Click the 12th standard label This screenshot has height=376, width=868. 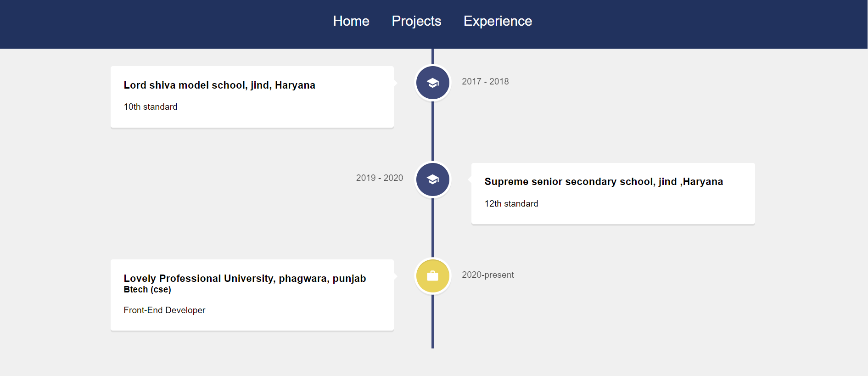click(511, 204)
